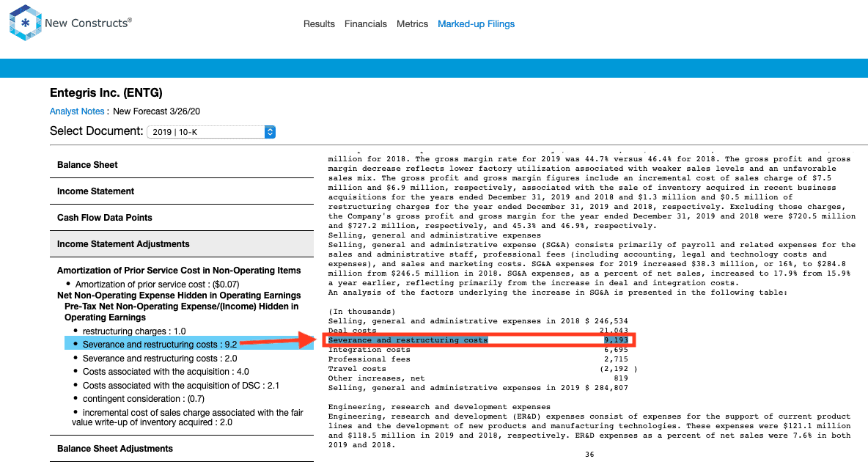868x470 pixels.
Task: Click the Engineering, research and development expenses heading
Action: 439,407
